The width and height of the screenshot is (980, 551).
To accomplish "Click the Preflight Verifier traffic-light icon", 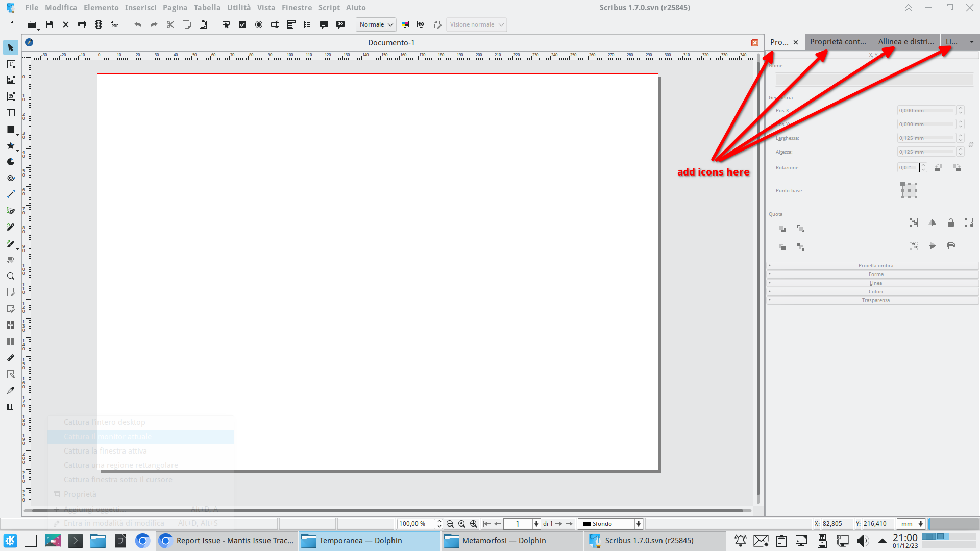I will coord(99,24).
